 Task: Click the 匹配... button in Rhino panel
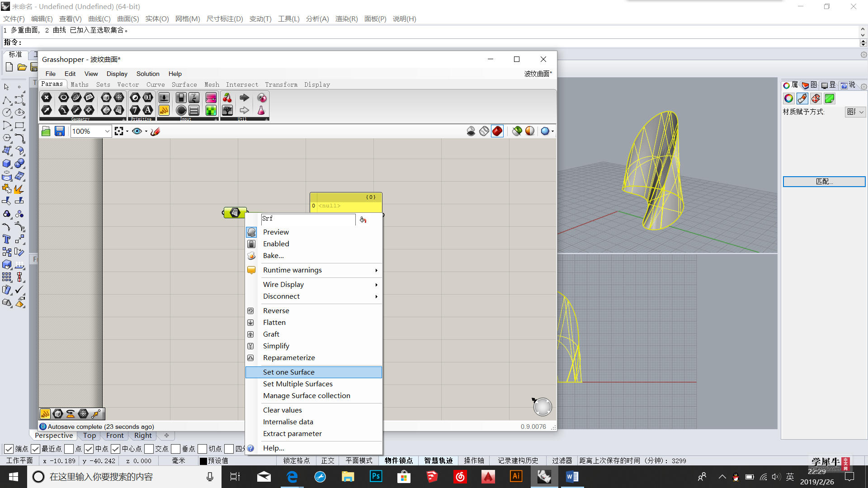pos(824,181)
